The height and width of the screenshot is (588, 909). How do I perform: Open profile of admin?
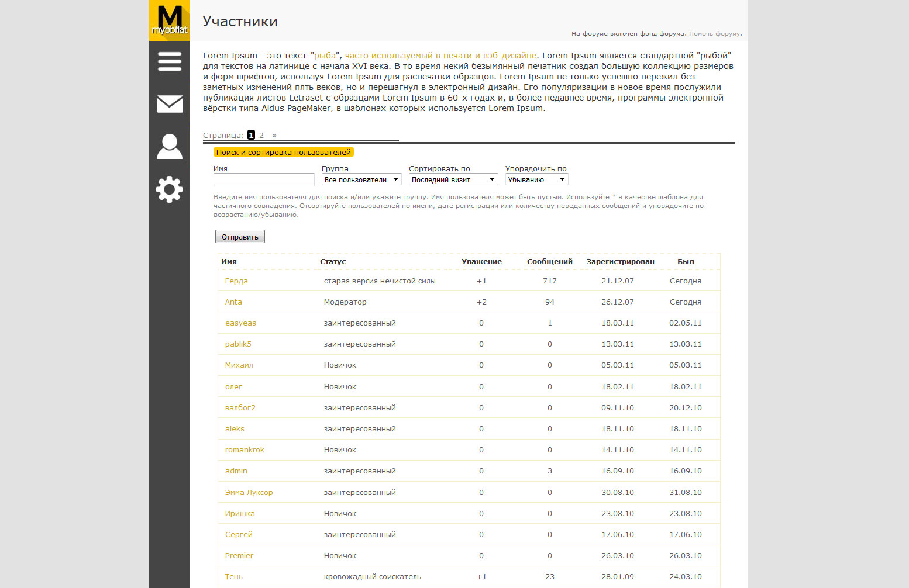point(236,471)
